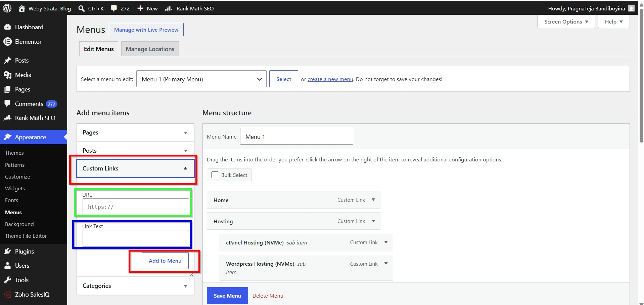
Task: Click the plus New icon in admin bar
Action: point(140,8)
